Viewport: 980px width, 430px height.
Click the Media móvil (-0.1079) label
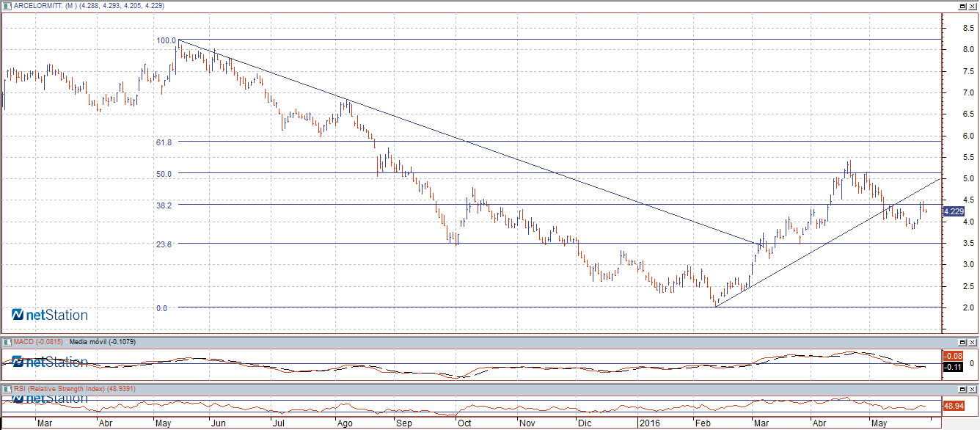point(102,342)
